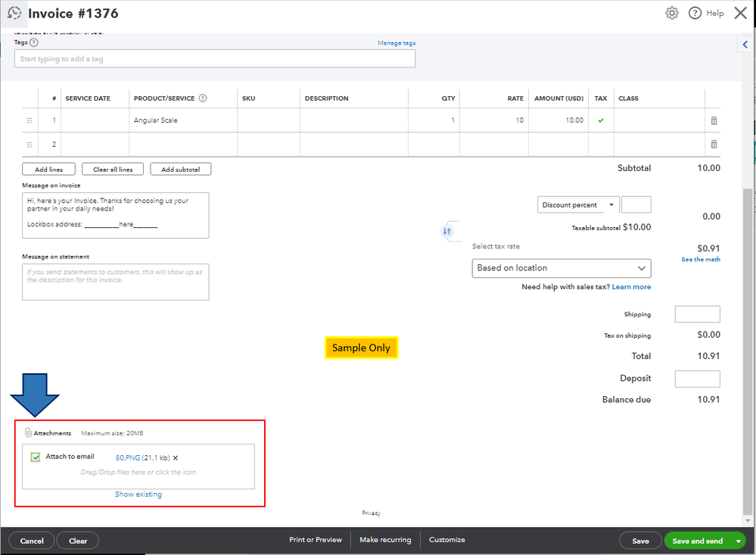Viewport: 756px width, 555px height.
Task: Click the Class cell of line 1
Action: click(x=659, y=120)
